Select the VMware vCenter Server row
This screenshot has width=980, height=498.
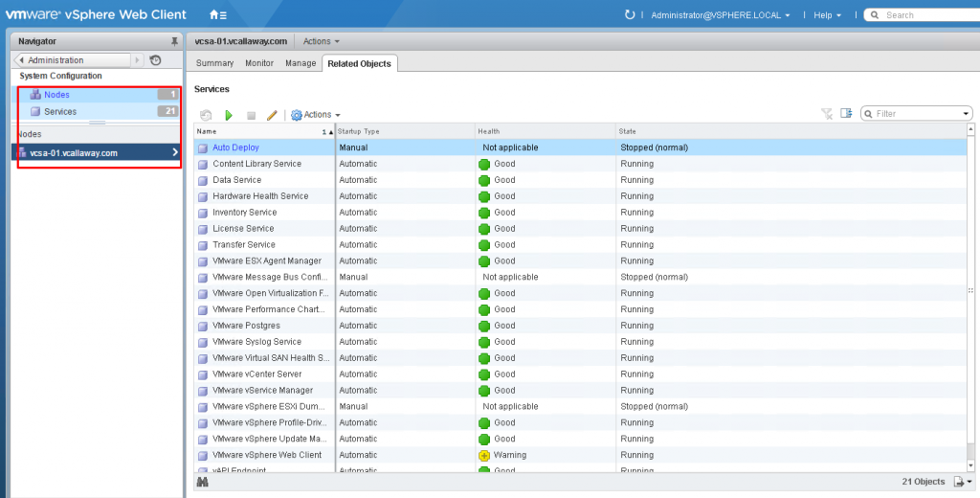click(x=580, y=374)
